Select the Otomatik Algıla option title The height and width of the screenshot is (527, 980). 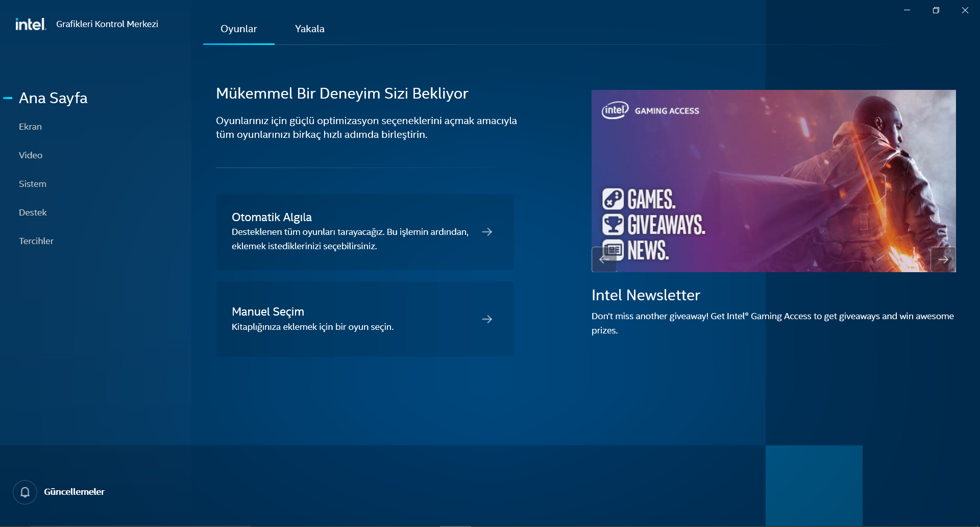click(272, 217)
